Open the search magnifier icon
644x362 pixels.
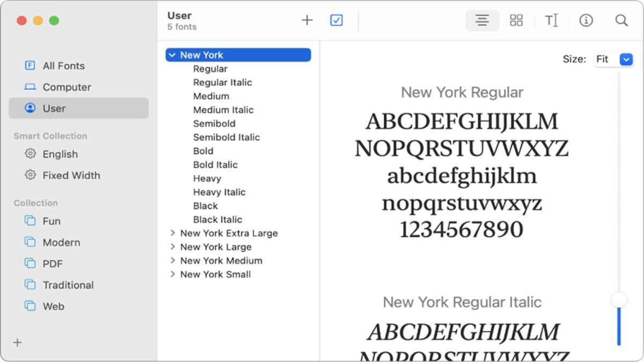point(621,20)
